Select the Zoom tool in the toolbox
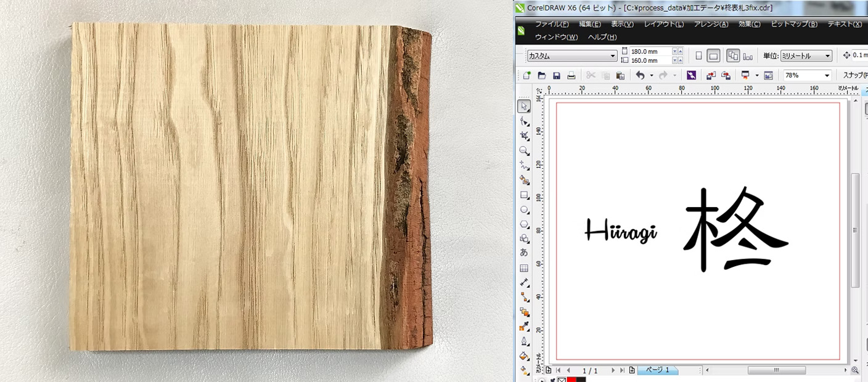Viewport: 868px width, 382px height. (x=524, y=151)
